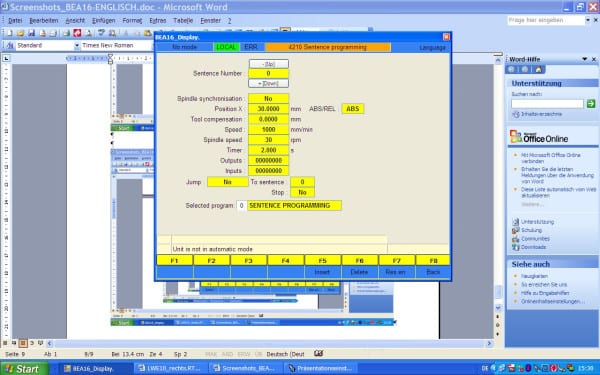Click the DE language indicator in system tray
This screenshot has height=375, width=600.
tap(485, 368)
